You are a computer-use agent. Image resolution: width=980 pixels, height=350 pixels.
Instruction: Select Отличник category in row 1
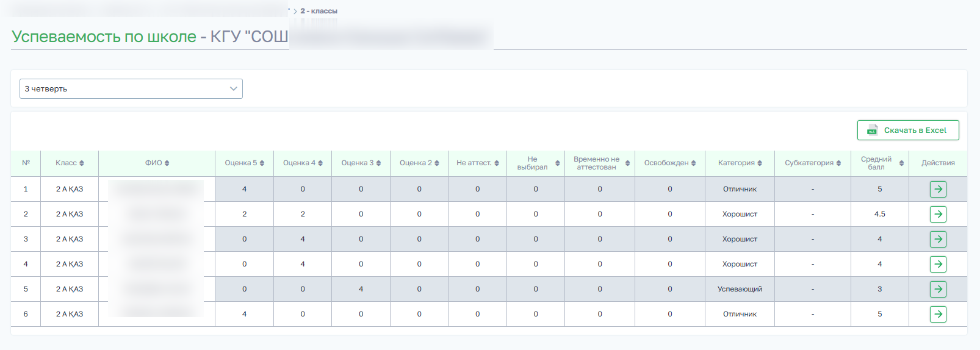tap(740, 189)
